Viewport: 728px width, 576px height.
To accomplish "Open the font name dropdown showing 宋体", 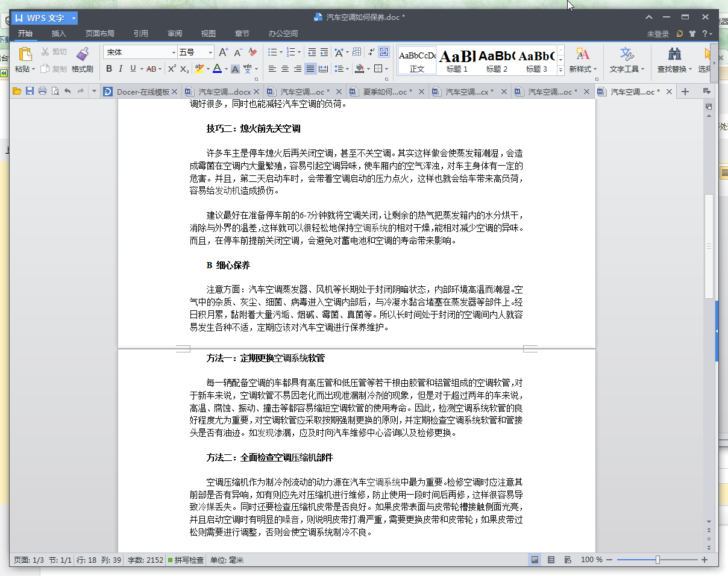I will [x=174, y=52].
